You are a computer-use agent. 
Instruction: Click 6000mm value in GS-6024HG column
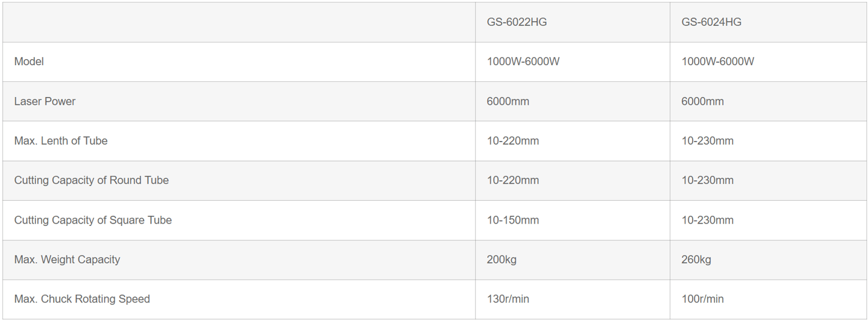[x=703, y=101]
